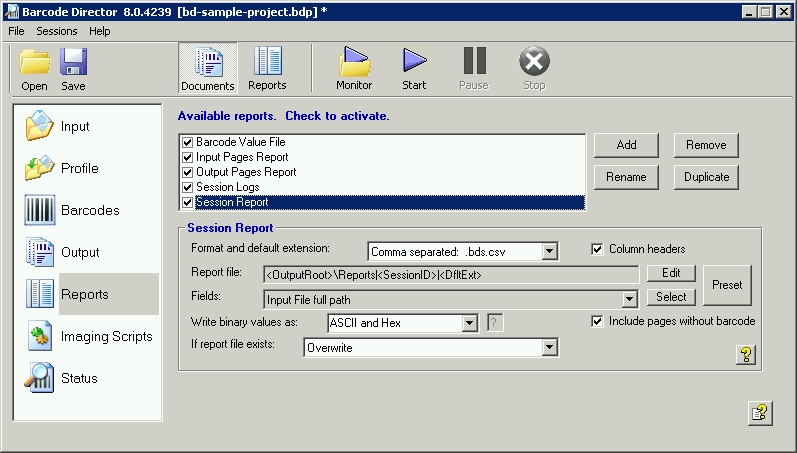797x453 pixels.
Task: Click the Monitor folder icon
Action: coord(354,67)
